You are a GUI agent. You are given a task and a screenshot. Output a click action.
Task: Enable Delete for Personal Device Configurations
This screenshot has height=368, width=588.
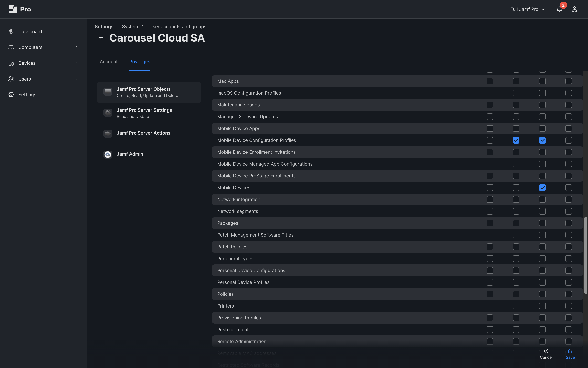point(569,270)
